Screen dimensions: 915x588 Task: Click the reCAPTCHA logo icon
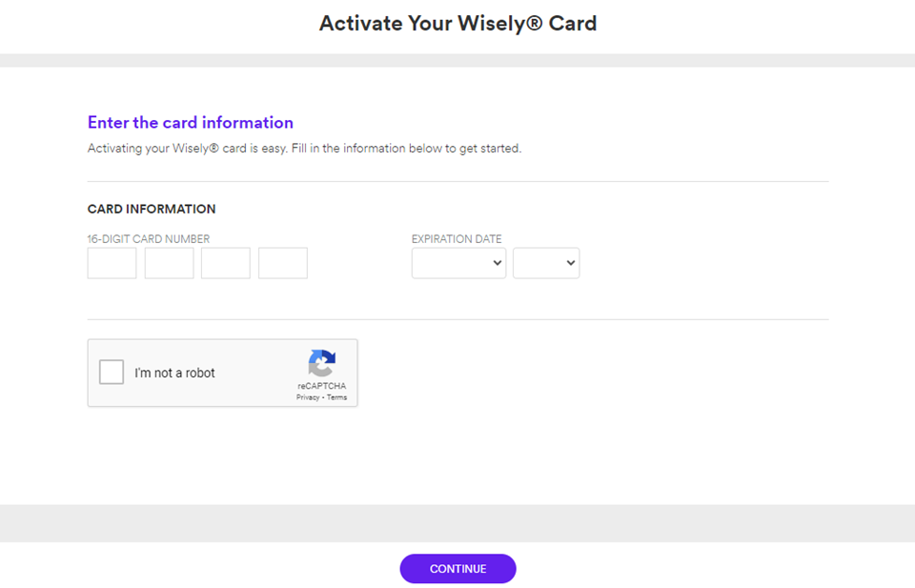tap(321, 363)
